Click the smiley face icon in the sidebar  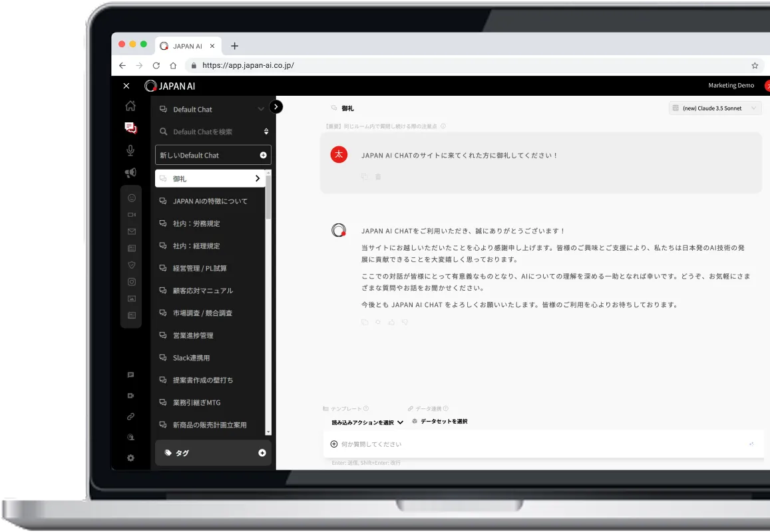pyautogui.click(x=132, y=198)
